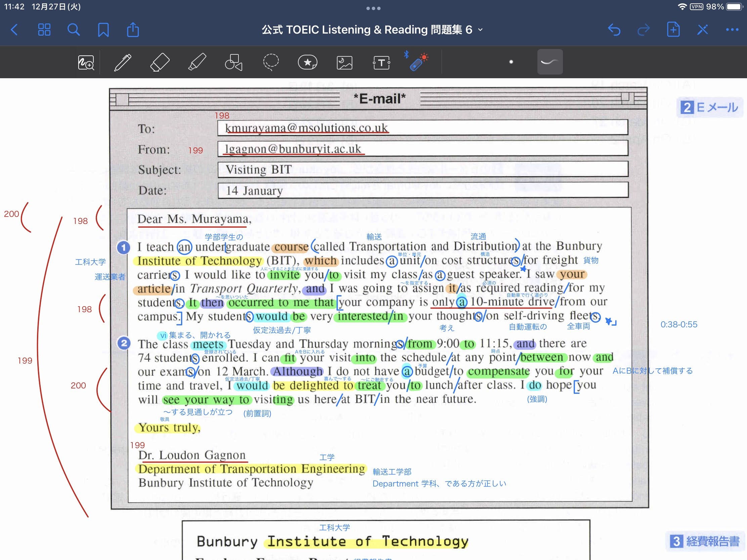
Task: Select the Shapes tool
Action: pos(233,62)
